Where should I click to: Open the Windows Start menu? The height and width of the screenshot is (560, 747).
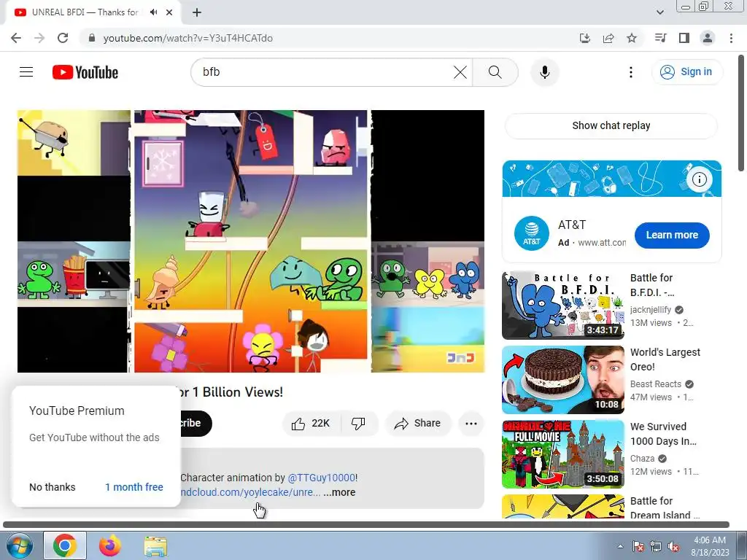18,545
